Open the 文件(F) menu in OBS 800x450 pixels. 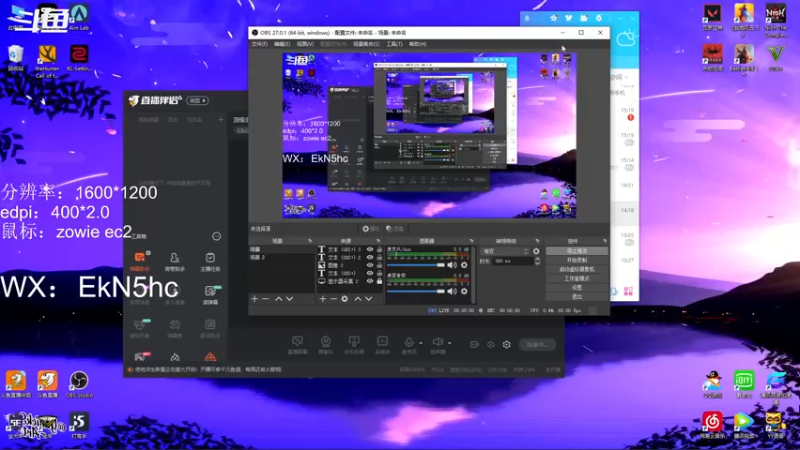point(259,44)
